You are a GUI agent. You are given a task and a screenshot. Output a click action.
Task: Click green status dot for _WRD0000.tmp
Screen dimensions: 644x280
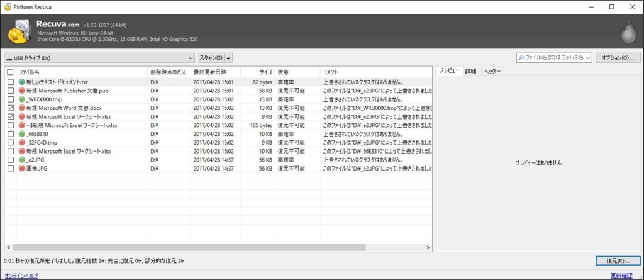pos(22,99)
